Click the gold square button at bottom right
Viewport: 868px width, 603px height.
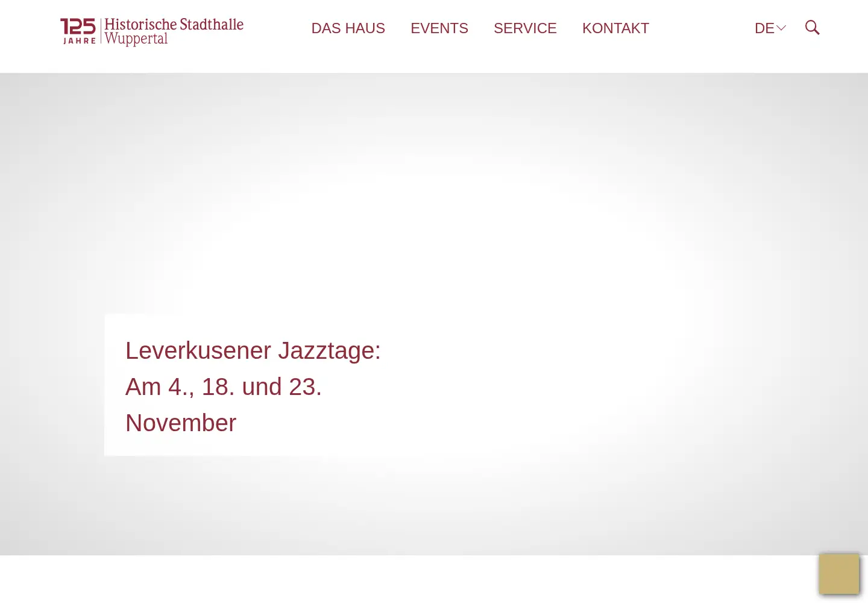839,573
